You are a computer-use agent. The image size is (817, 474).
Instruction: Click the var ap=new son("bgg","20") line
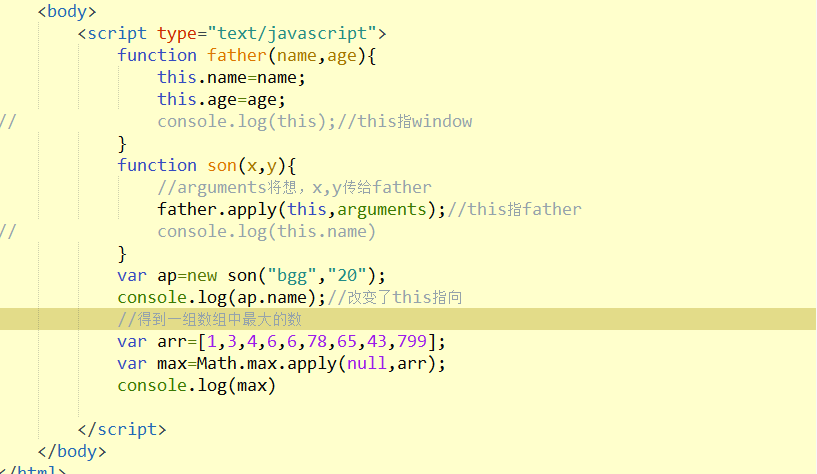click(x=251, y=276)
